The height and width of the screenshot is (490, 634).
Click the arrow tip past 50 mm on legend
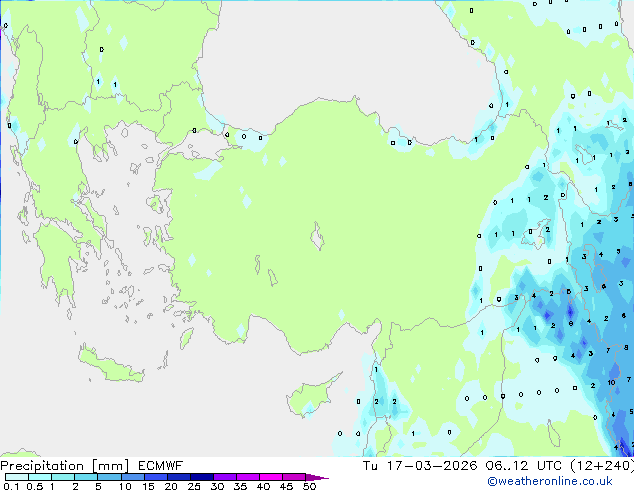coord(317,478)
